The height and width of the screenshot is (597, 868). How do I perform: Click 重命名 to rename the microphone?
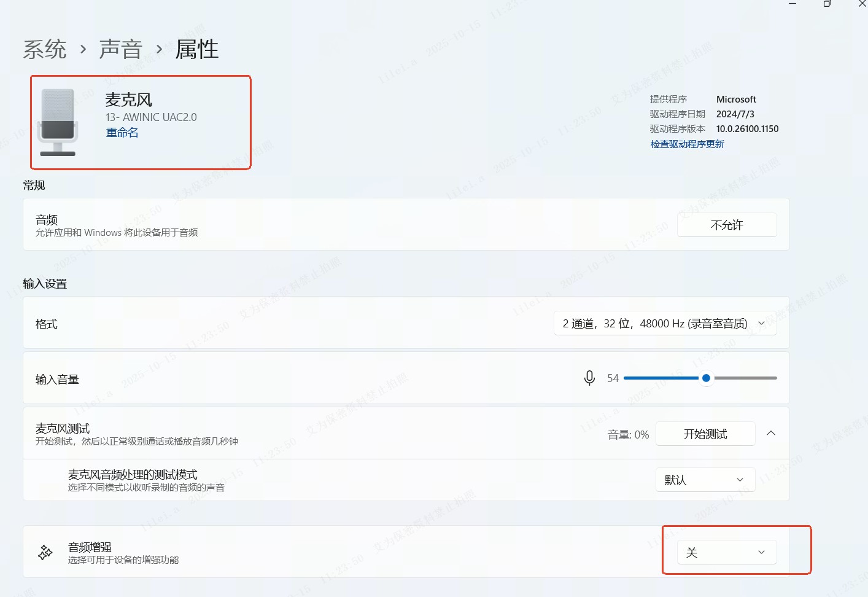[x=122, y=133]
